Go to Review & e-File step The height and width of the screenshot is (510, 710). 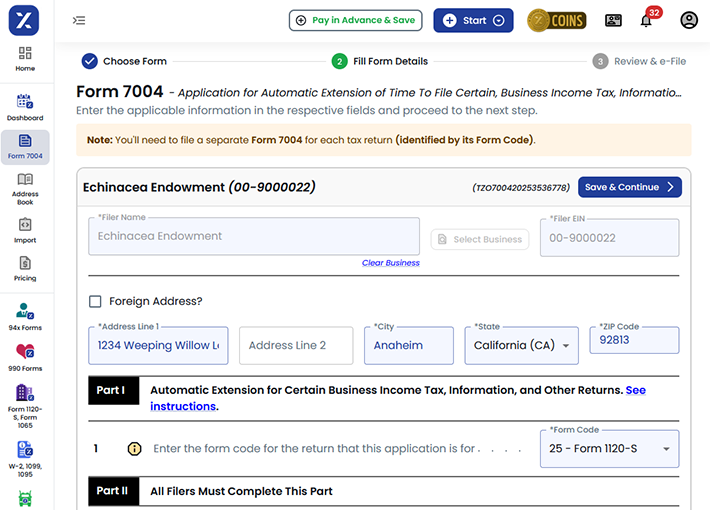(x=639, y=61)
